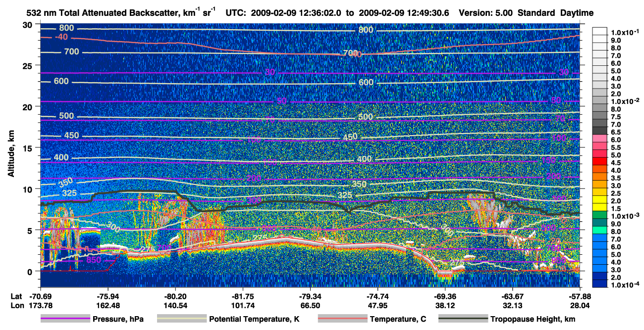Click the red colorbar swatch beside 4.5
This screenshot has height=330, width=644.
(x=600, y=161)
